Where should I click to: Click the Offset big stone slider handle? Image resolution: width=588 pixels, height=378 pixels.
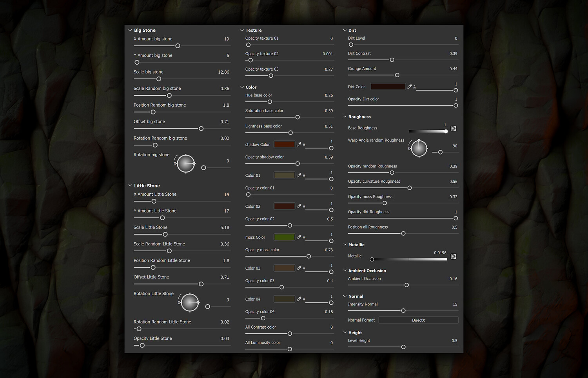pos(201,129)
